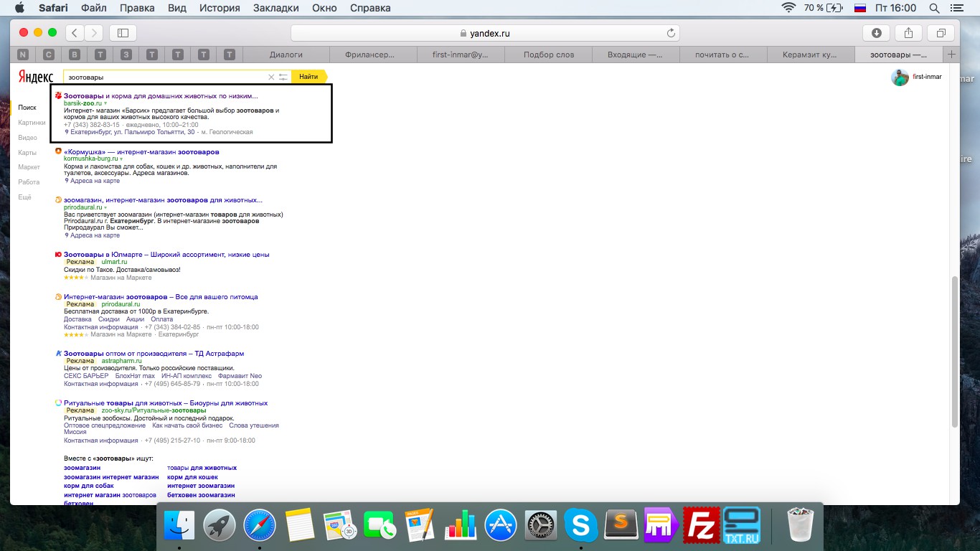Open Safari's downloads list
Screen dimensions: 980x551
876,33
